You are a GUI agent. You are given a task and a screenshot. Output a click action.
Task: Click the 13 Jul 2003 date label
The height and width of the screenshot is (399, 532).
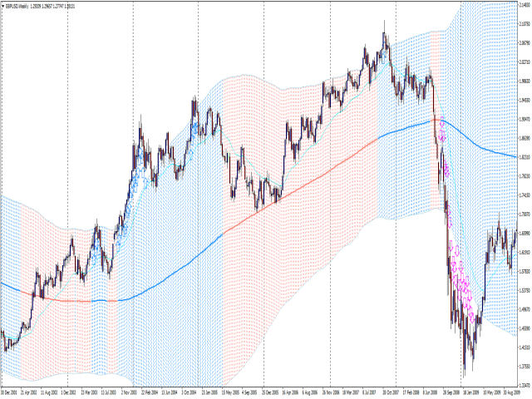coord(109,392)
